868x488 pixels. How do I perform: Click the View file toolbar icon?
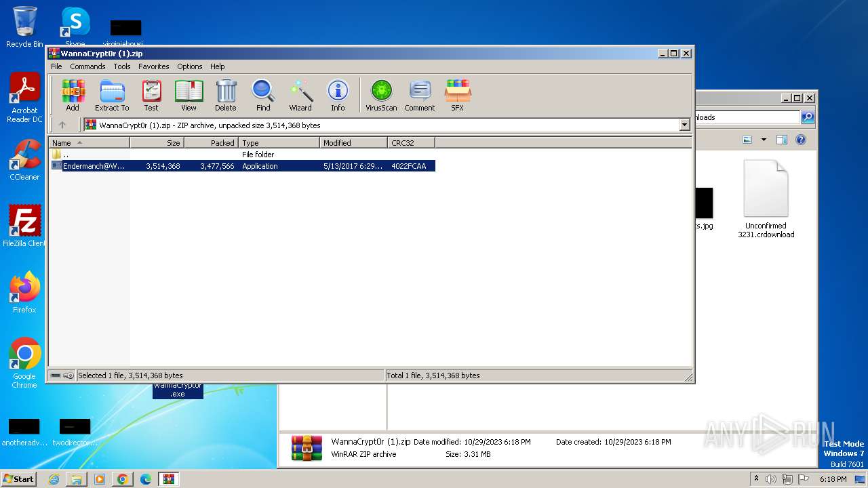pos(189,95)
